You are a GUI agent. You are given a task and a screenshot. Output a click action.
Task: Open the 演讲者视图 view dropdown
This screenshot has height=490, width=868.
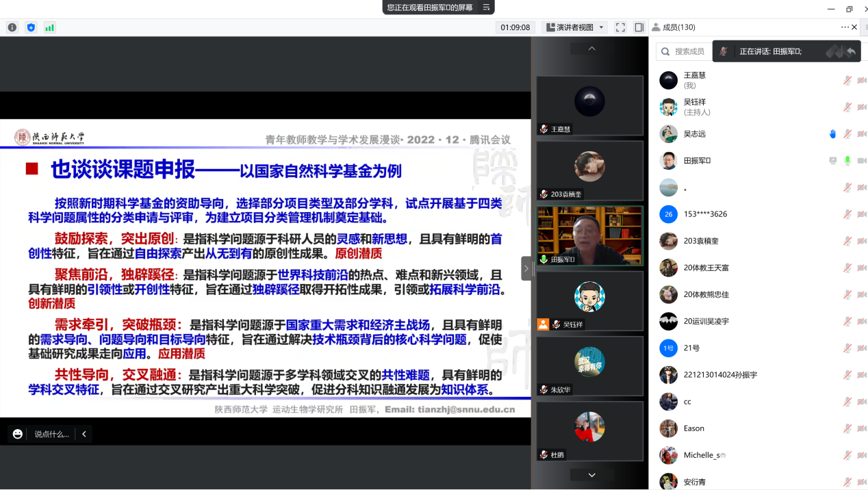[x=575, y=27]
